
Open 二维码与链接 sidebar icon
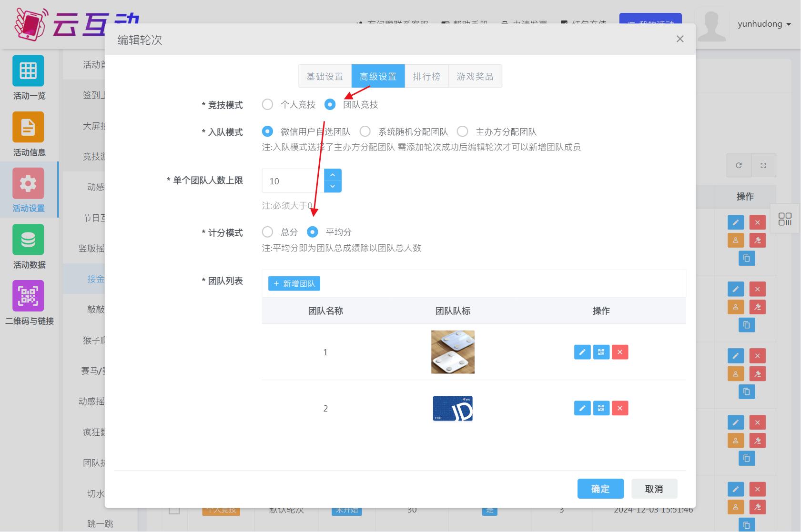[x=28, y=296]
